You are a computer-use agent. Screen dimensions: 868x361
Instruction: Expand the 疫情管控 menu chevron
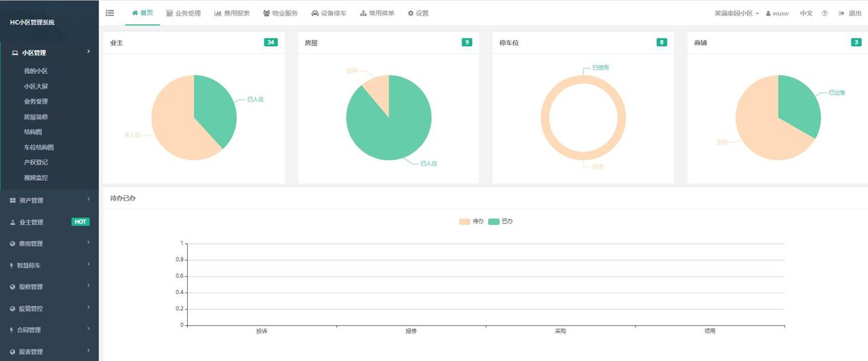88,307
